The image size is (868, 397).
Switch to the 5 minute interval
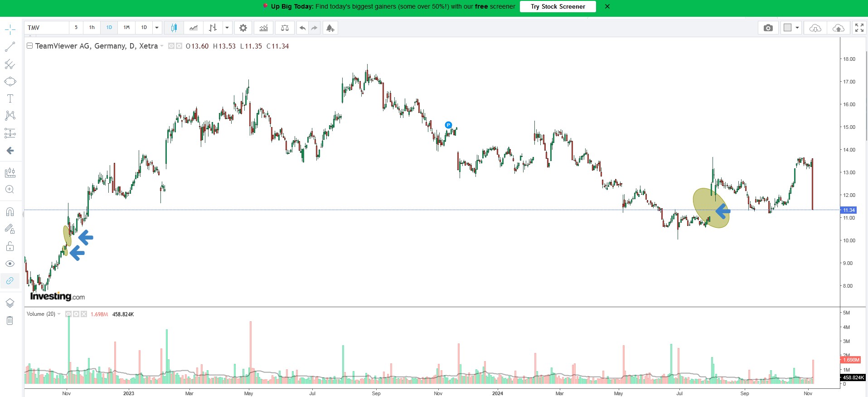[76, 28]
